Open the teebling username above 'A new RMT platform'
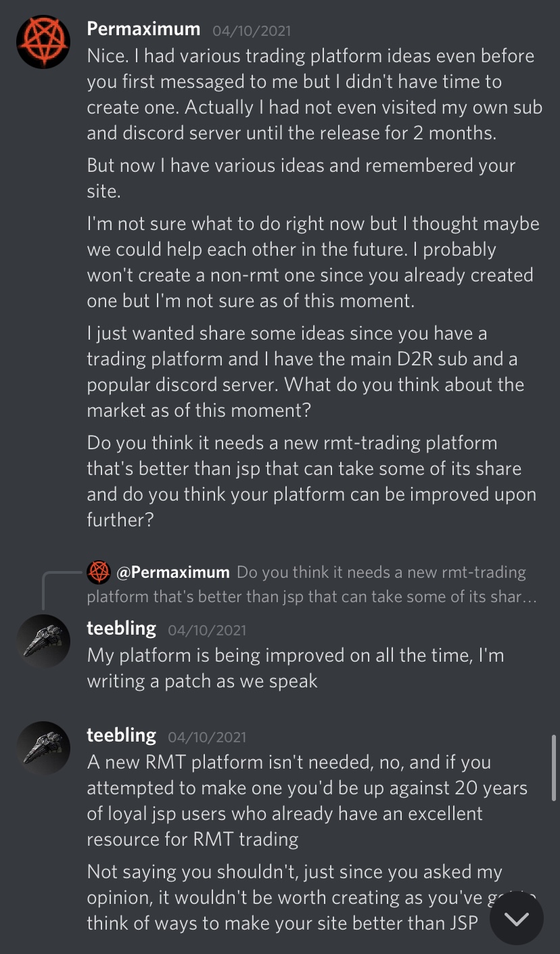 (121, 735)
